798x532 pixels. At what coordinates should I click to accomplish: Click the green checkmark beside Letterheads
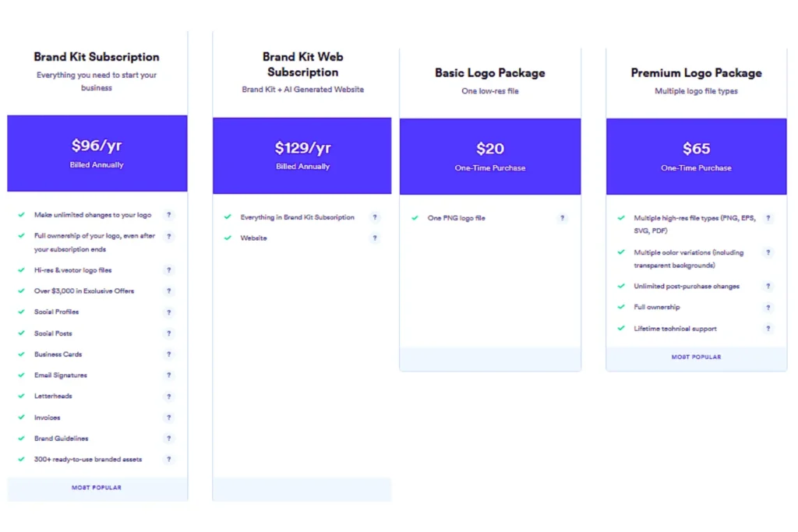[x=22, y=396]
